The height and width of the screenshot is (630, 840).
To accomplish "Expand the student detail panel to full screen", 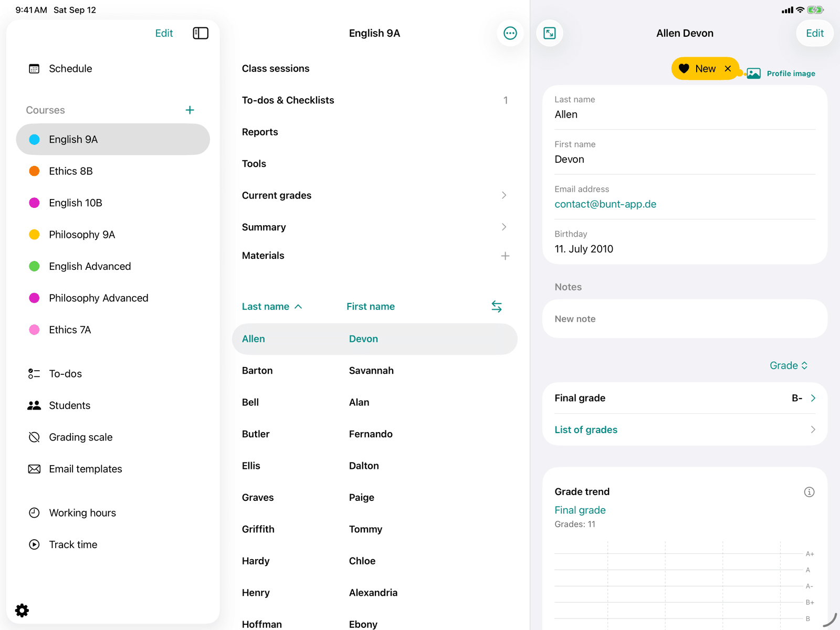I will 550,33.
